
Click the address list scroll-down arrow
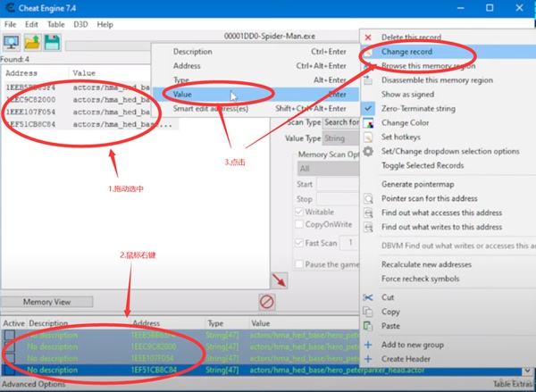coord(527,371)
